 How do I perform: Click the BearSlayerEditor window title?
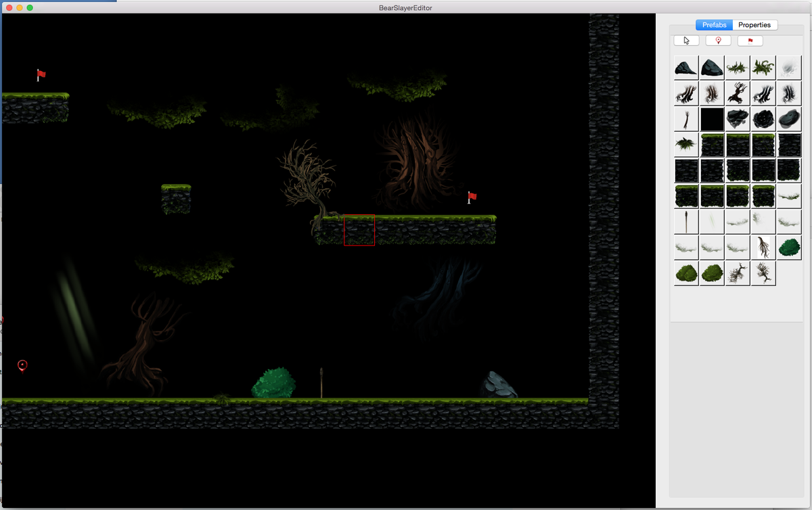(x=406, y=7)
